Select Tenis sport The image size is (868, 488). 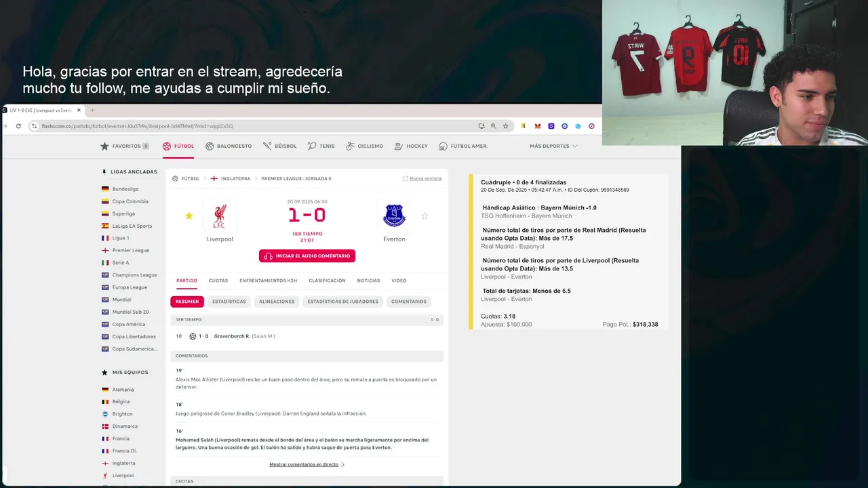pos(321,146)
